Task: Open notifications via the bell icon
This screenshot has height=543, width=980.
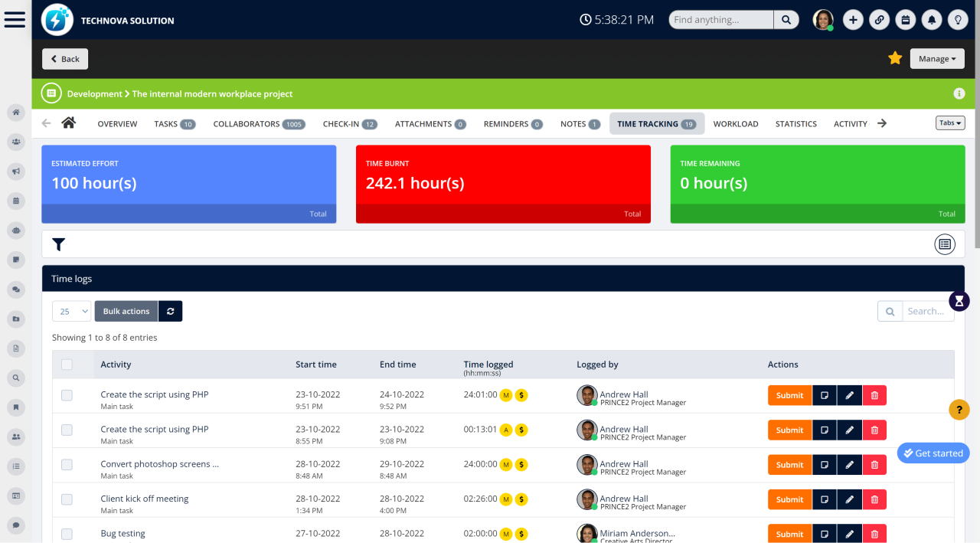Action: click(931, 19)
